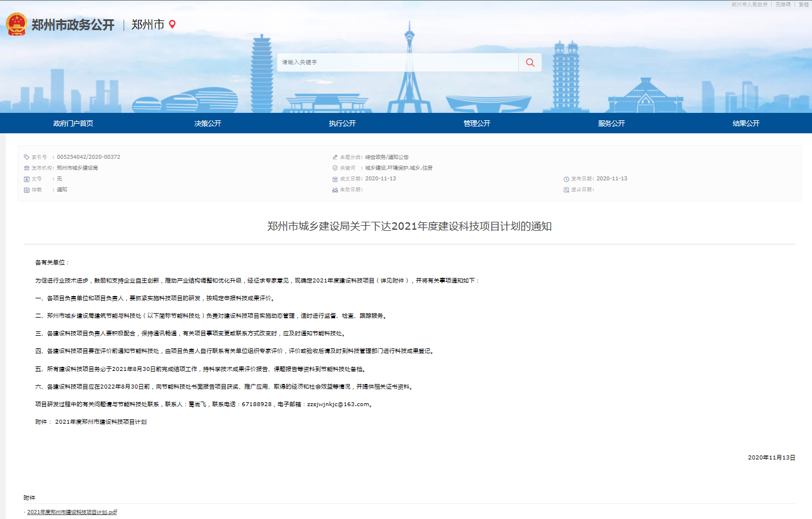The width and height of the screenshot is (812, 519).
Task: Click the clock icon beside 发布日期
Action: 566,179
